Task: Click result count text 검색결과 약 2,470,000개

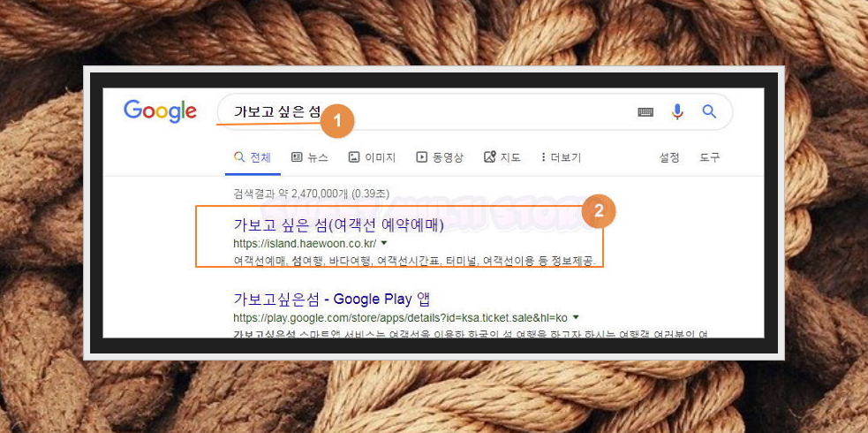Action: 311,194
